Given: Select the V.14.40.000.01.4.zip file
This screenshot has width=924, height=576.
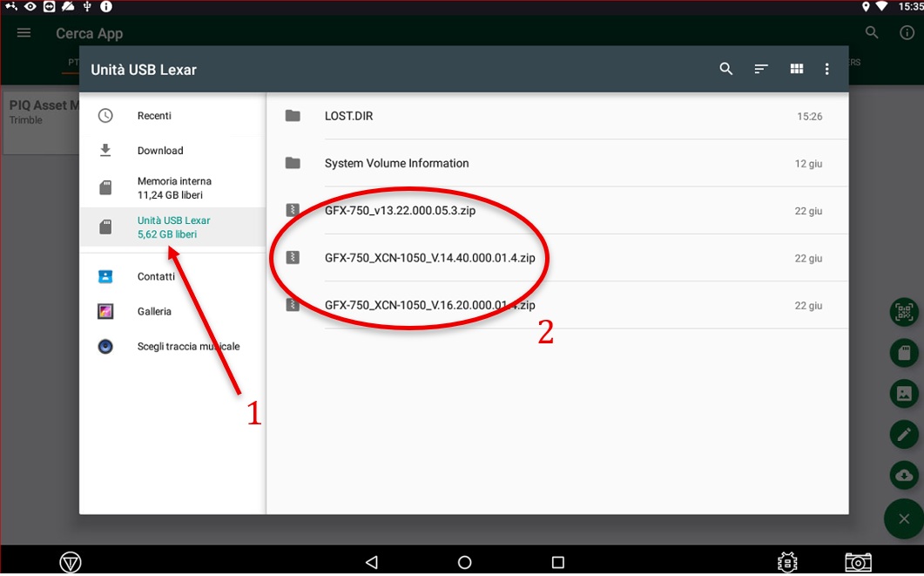Looking at the screenshot, I should (557, 258).
